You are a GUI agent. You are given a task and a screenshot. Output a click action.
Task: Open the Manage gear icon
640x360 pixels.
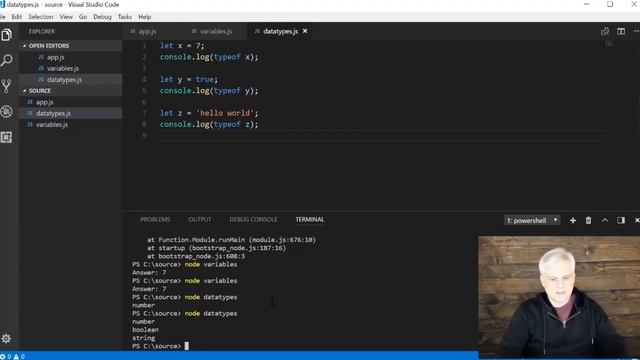[x=6, y=338]
